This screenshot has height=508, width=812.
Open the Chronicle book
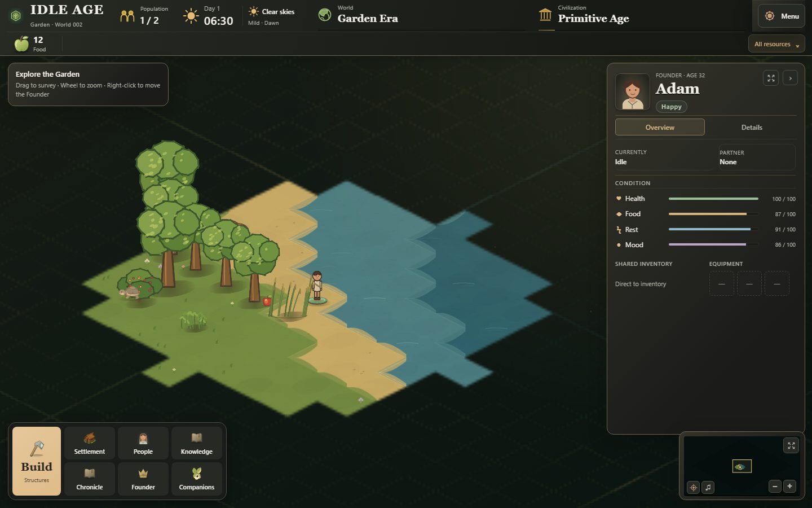(x=90, y=479)
